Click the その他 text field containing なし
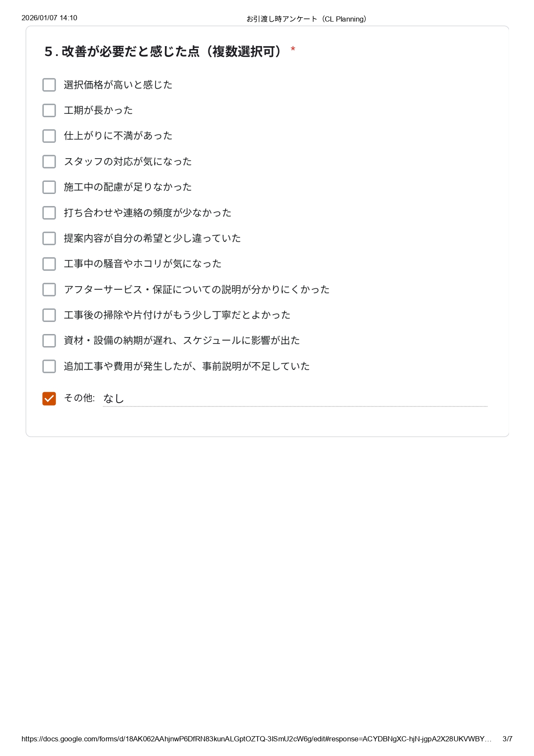Screen dimensions: 534x756 pyautogui.click(x=295, y=399)
